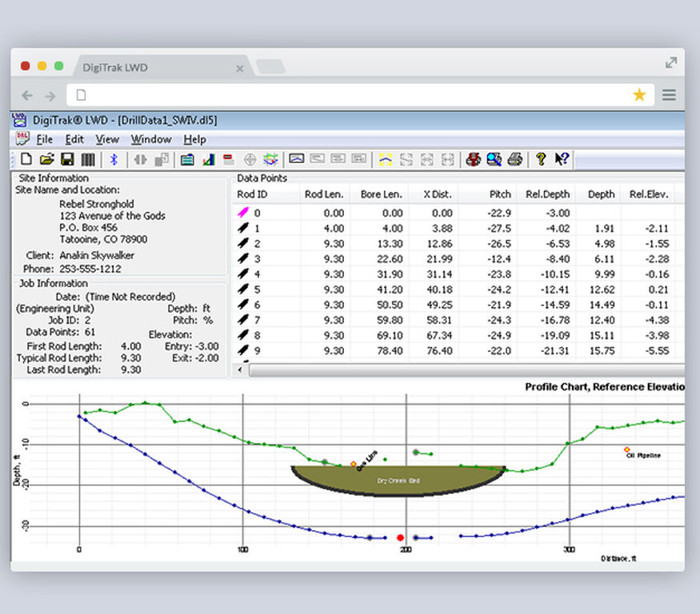700x614 pixels.
Task: Save the drill data with floppy icon
Action: (68, 159)
